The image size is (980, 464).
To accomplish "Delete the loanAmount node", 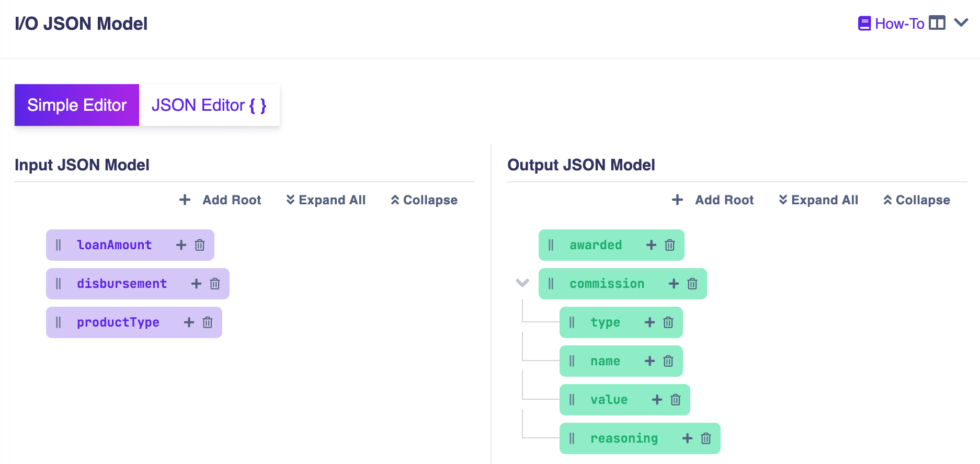I will coord(200,245).
